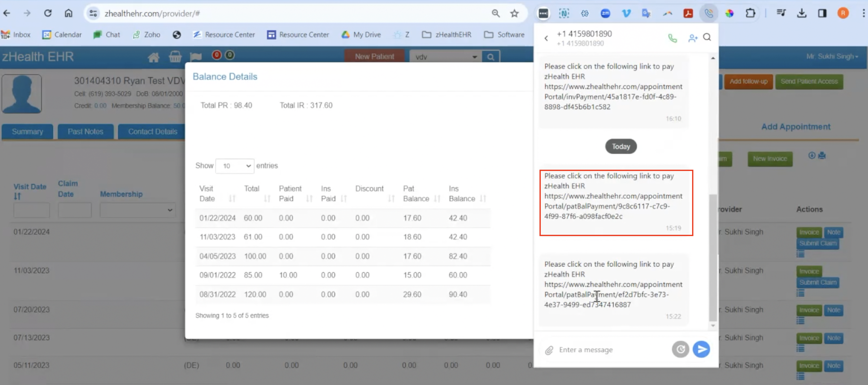Image resolution: width=868 pixels, height=385 pixels.
Task: Click Note button in 07/20/2023 row
Action: 833,310
